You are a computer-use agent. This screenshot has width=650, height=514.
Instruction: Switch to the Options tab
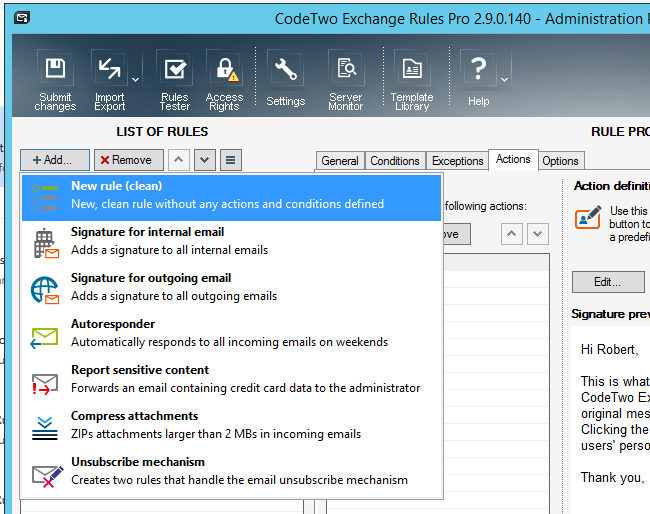[x=560, y=161]
